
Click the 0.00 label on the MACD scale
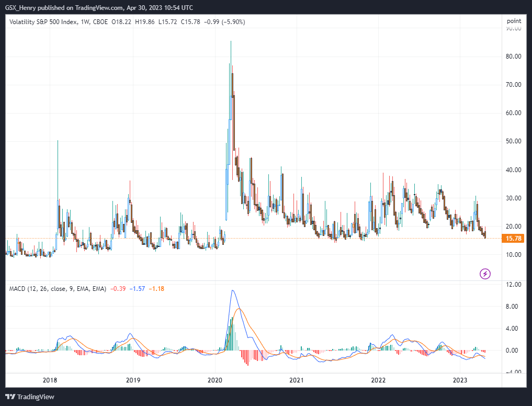[x=512, y=351]
